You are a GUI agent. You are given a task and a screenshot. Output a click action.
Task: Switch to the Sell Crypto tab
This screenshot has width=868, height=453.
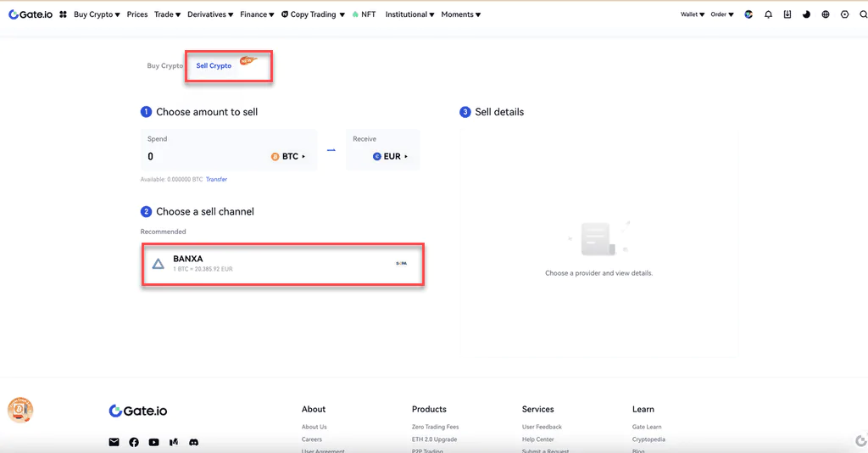coord(214,65)
